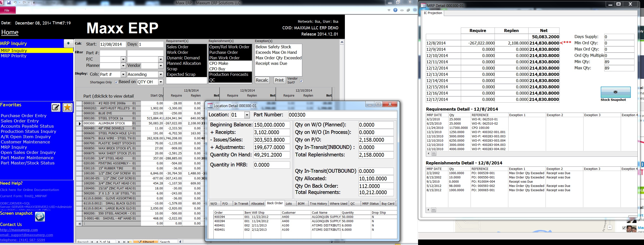Open the Planner dropdown

tap(123, 66)
